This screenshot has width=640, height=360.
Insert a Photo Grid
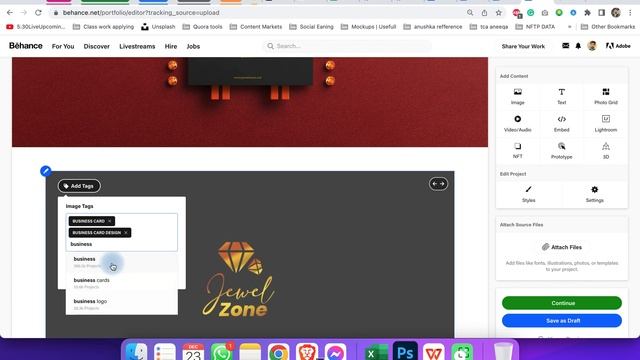pos(606,96)
